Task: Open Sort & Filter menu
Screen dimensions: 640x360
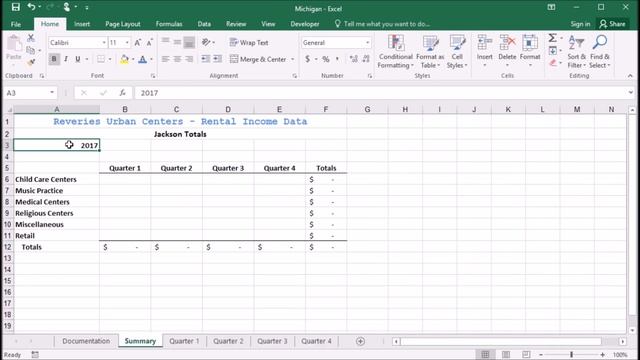Action: [x=576, y=51]
